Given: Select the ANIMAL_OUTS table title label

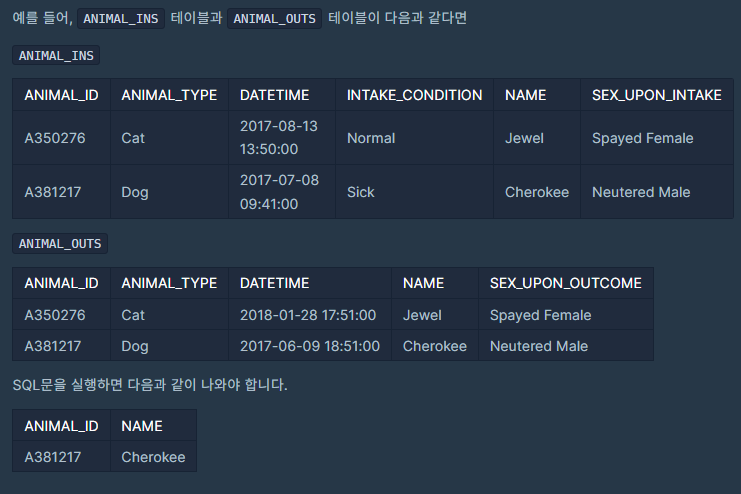Looking at the screenshot, I should click(60, 243).
